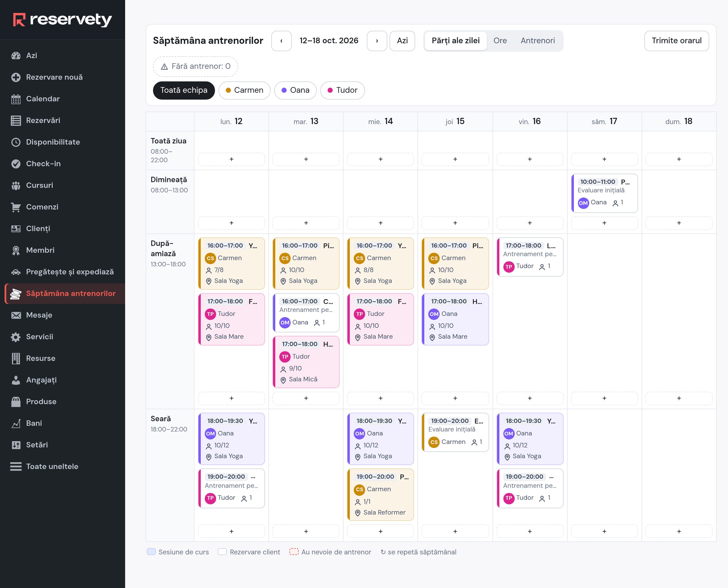Go to previous week arrow
Image resolution: width=728 pixels, height=588 pixels.
(281, 41)
